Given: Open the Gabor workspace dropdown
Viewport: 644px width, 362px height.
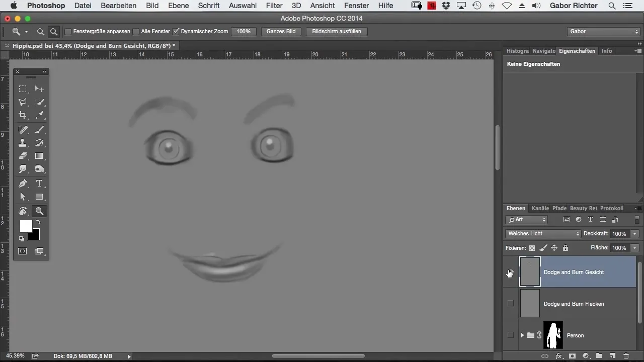Looking at the screenshot, I should coord(603,31).
